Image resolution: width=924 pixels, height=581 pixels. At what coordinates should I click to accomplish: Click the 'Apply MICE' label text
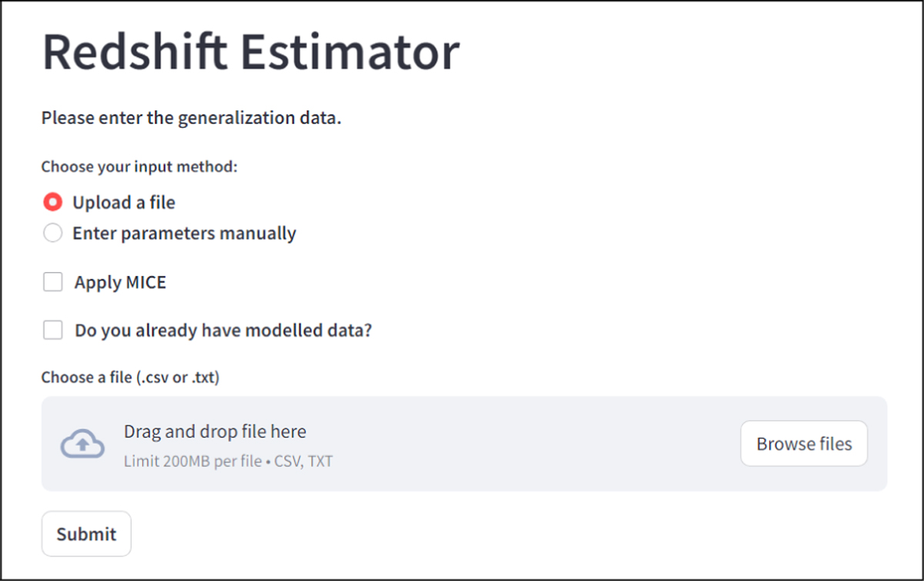[120, 282]
